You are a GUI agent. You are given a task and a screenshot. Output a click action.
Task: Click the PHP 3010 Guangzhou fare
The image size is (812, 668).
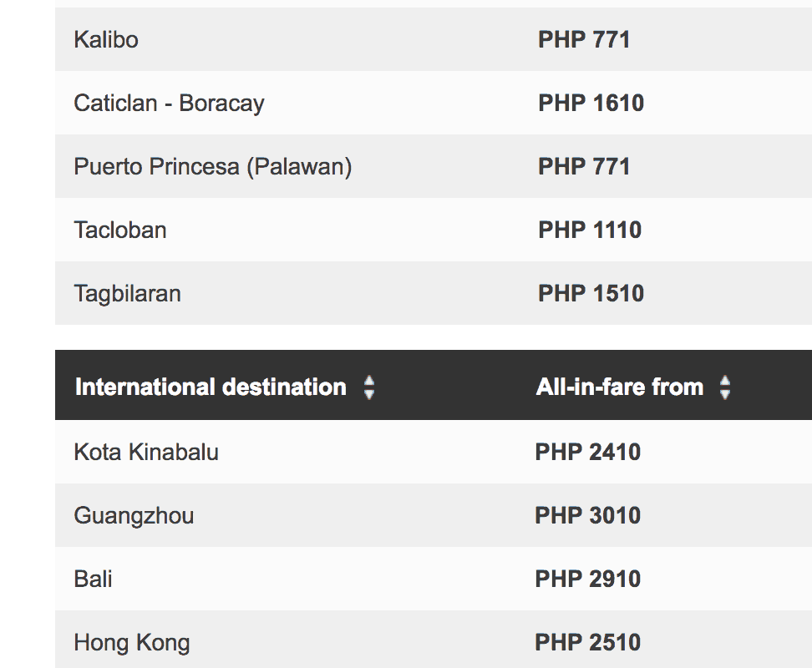(588, 515)
